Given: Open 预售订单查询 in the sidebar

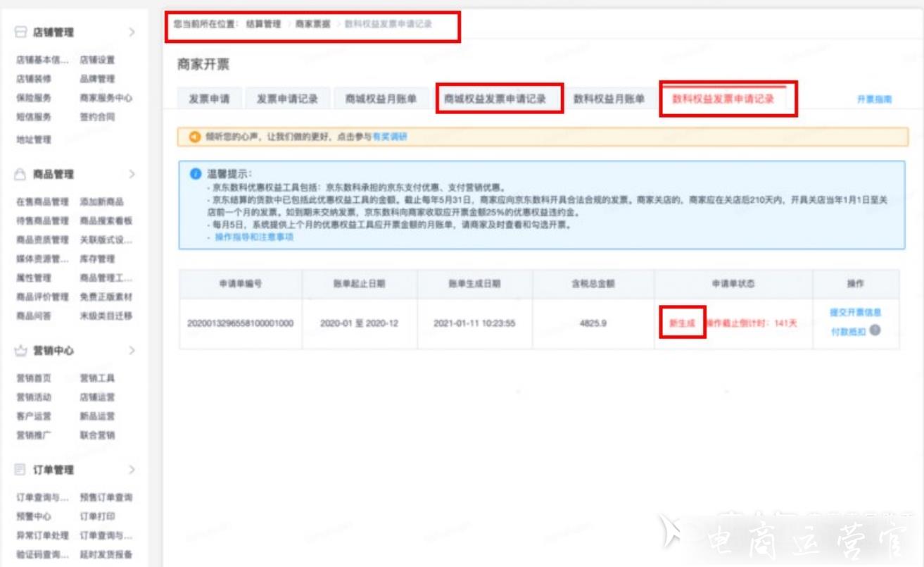Looking at the screenshot, I should (x=106, y=497).
